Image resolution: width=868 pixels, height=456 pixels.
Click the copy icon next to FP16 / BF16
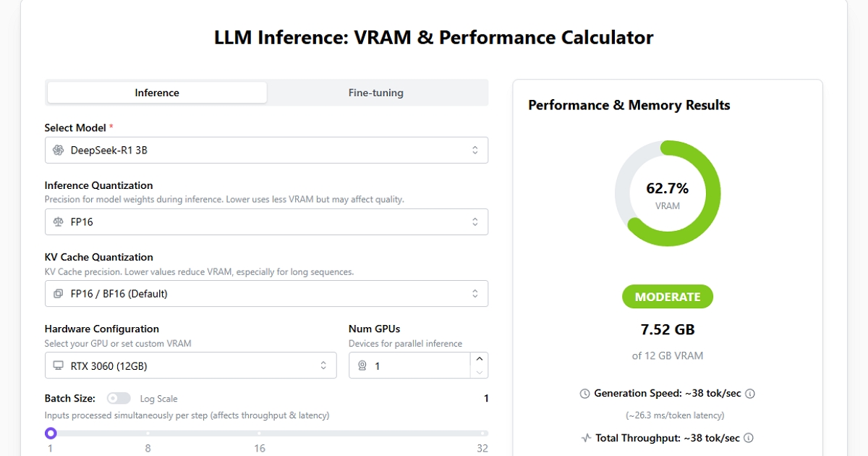(x=59, y=293)
